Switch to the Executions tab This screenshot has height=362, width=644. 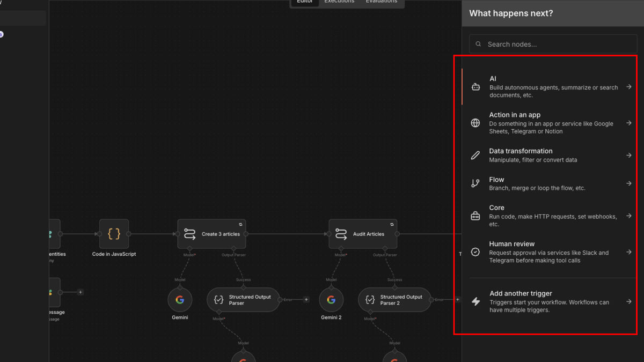[x=339, y=2]
